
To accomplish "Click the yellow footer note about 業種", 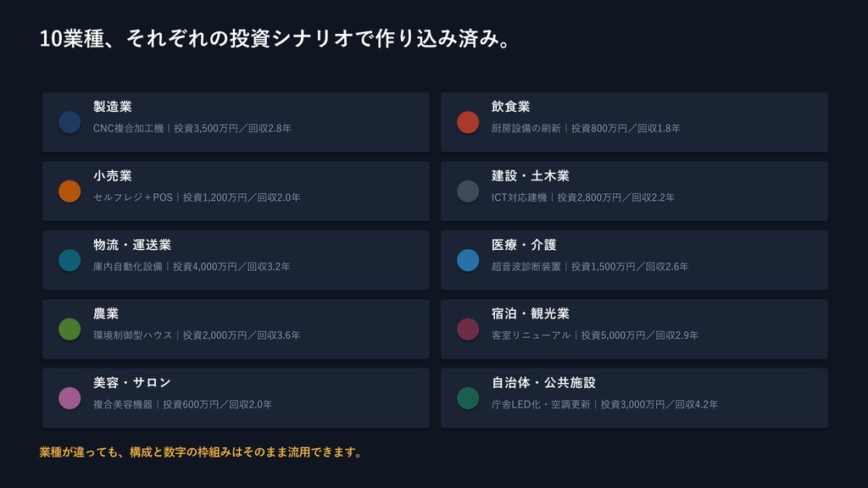I will (200, 452).
